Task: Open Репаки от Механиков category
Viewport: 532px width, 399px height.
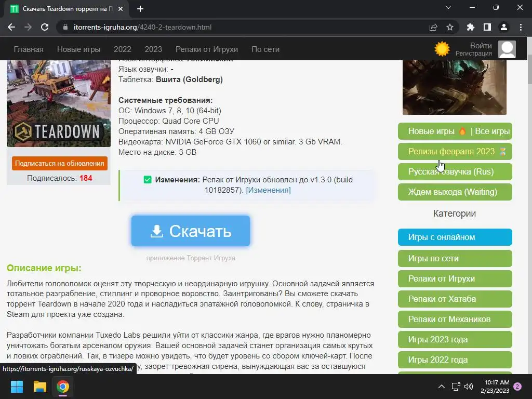Action: [x=455, y=320]
